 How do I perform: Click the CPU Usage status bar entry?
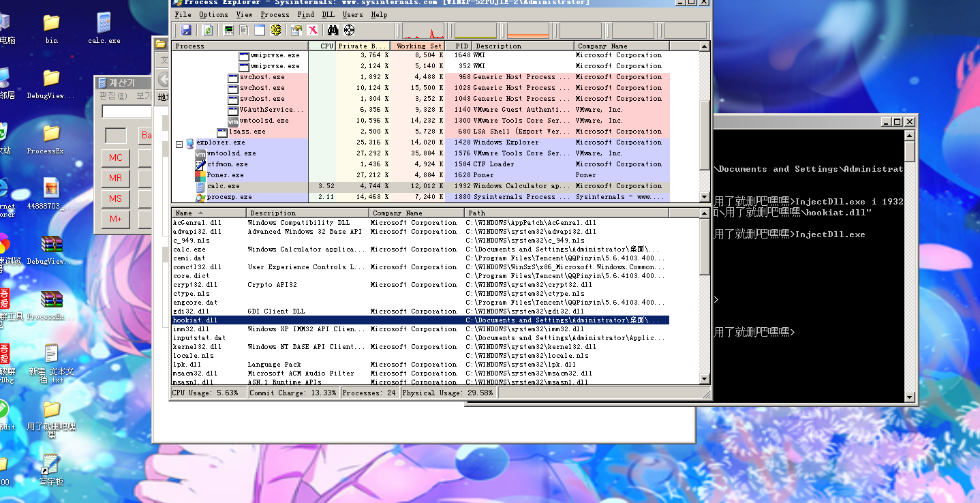coord(208,393)
